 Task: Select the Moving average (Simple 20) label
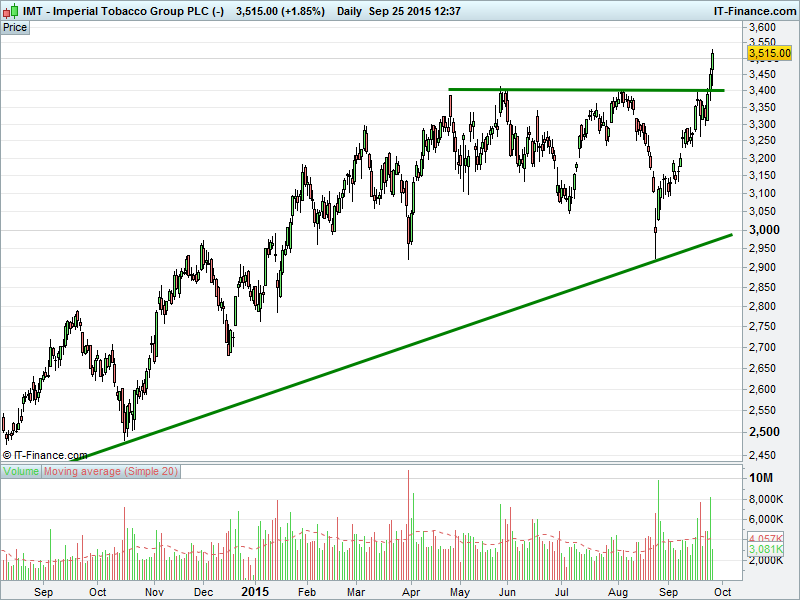click(111, 471)
